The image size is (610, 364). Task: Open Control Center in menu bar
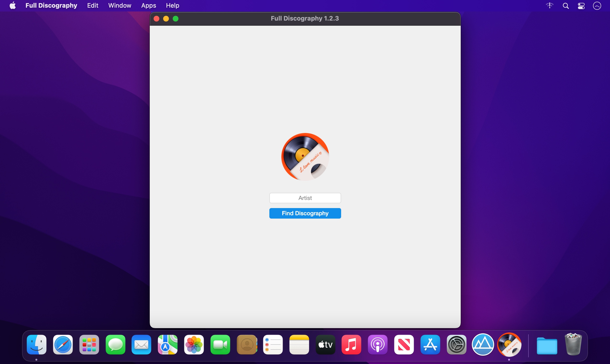[581, 6]
